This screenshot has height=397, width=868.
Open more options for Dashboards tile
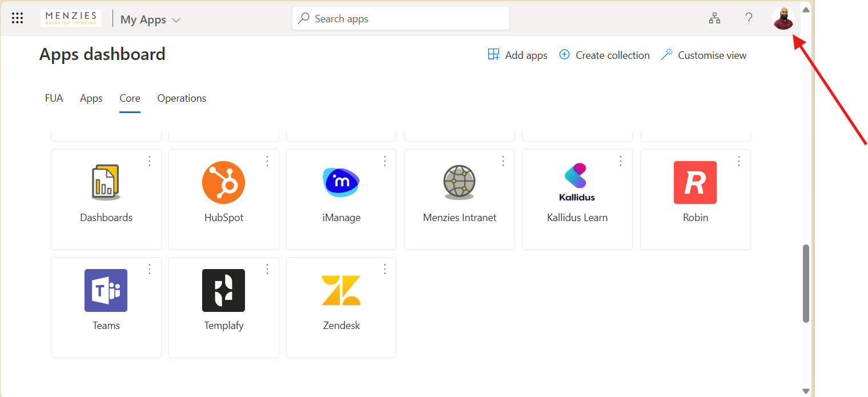[x=150, y=161]
